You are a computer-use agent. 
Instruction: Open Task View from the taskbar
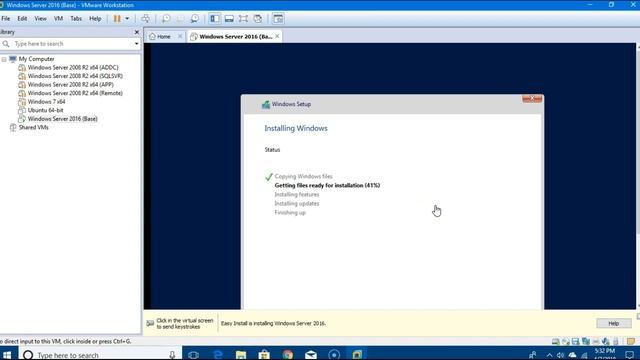tap(193, 355)
